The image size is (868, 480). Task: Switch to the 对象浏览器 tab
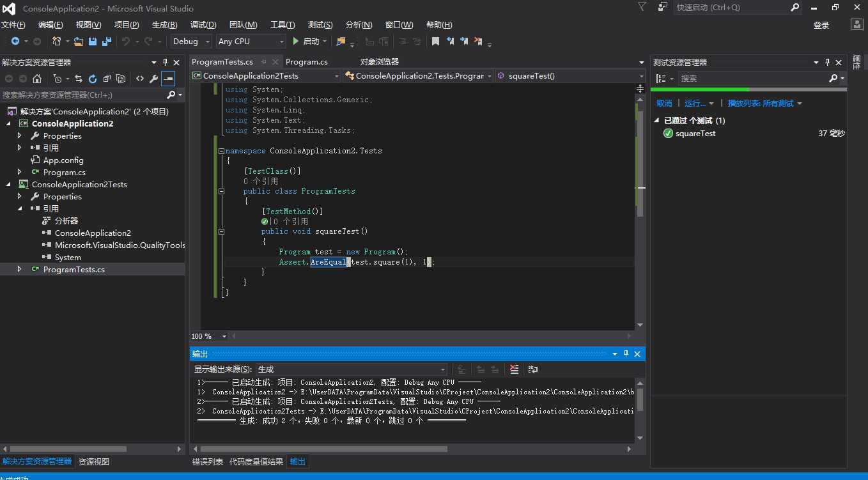(379, 62)
